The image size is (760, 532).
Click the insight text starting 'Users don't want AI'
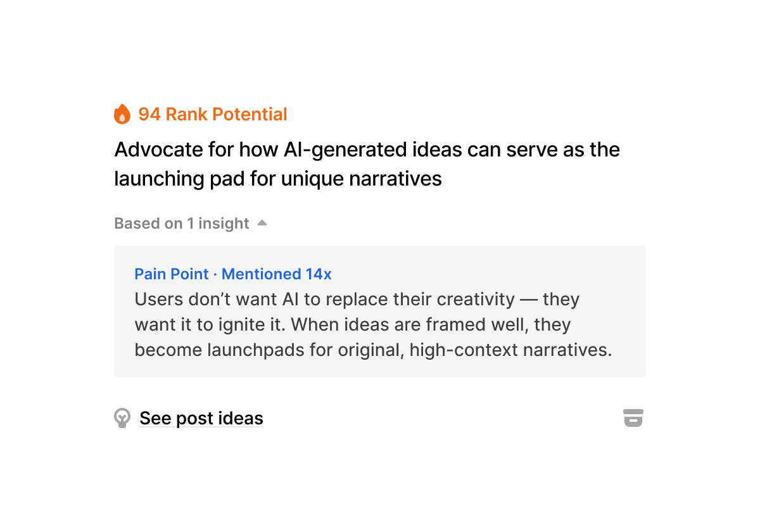click(x=357, y=299)
